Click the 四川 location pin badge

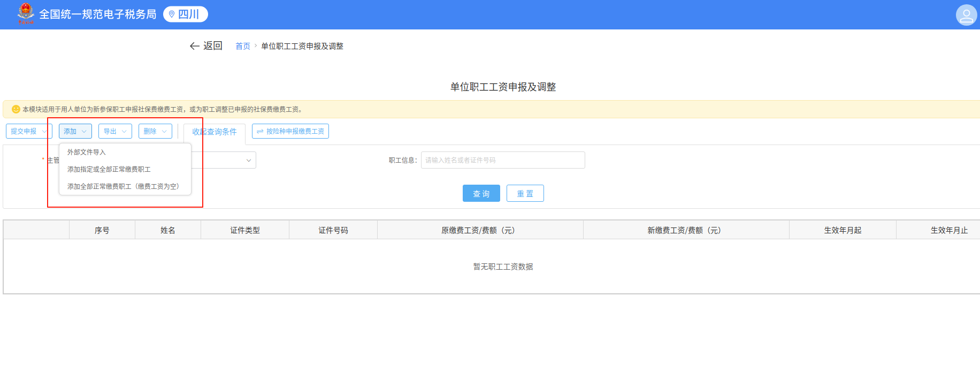[x=185, y=14]
